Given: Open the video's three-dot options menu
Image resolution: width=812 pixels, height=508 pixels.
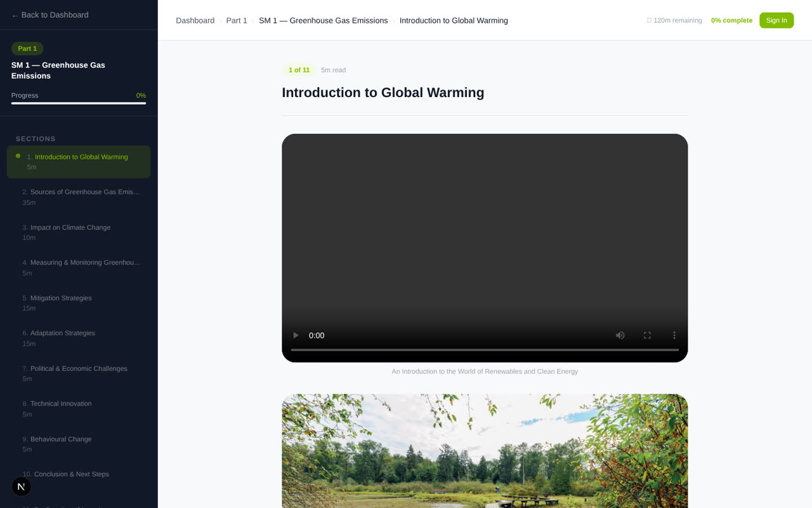Looking at the screenshot, I should 674,335.
